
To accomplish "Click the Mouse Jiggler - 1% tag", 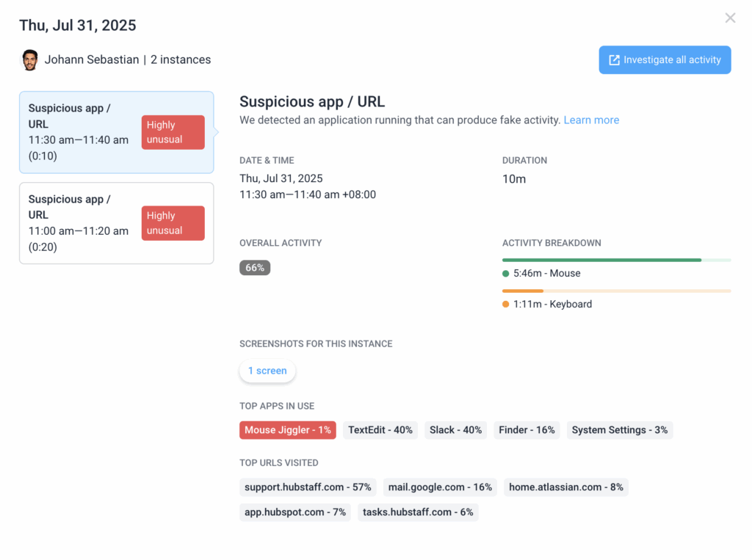I will point(288,430).
